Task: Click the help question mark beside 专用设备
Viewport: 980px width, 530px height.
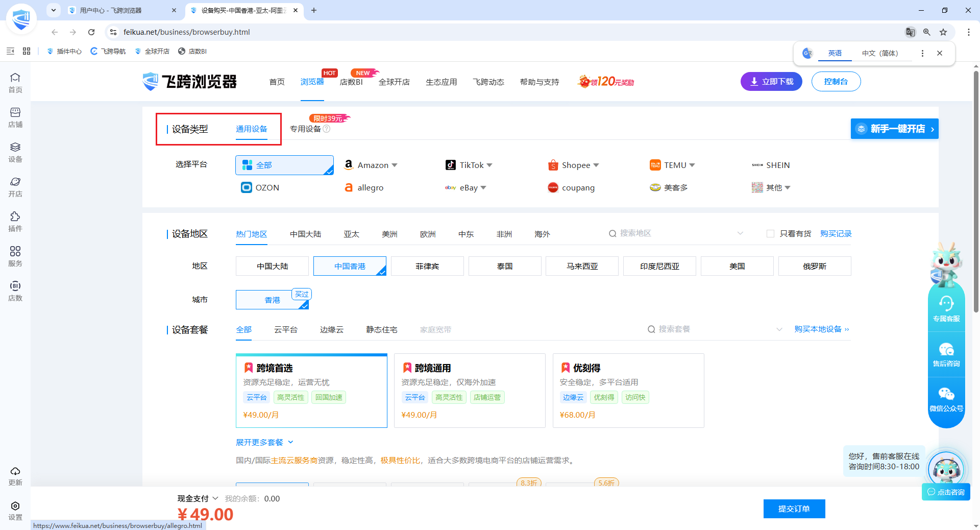Action: coord(327,129)
